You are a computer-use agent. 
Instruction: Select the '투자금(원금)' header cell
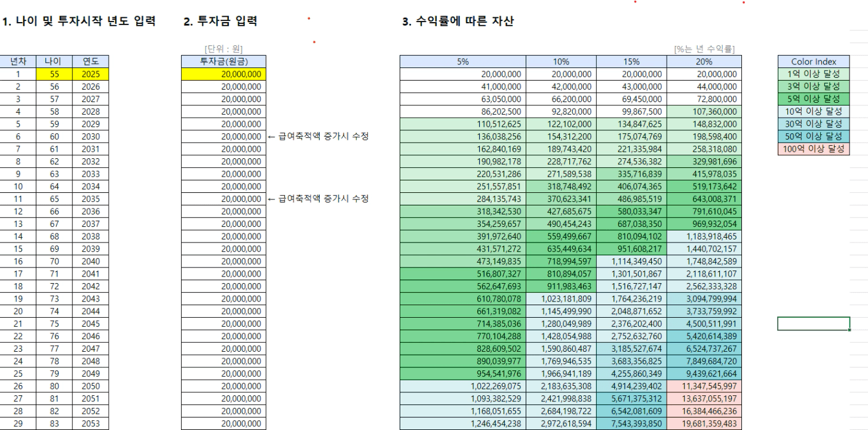(x=223, y=62)
